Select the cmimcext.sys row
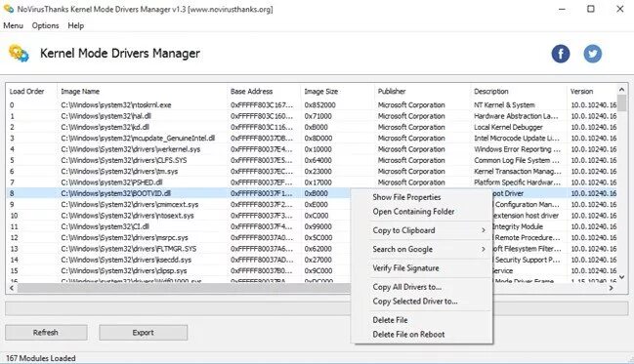 (179, 204)
